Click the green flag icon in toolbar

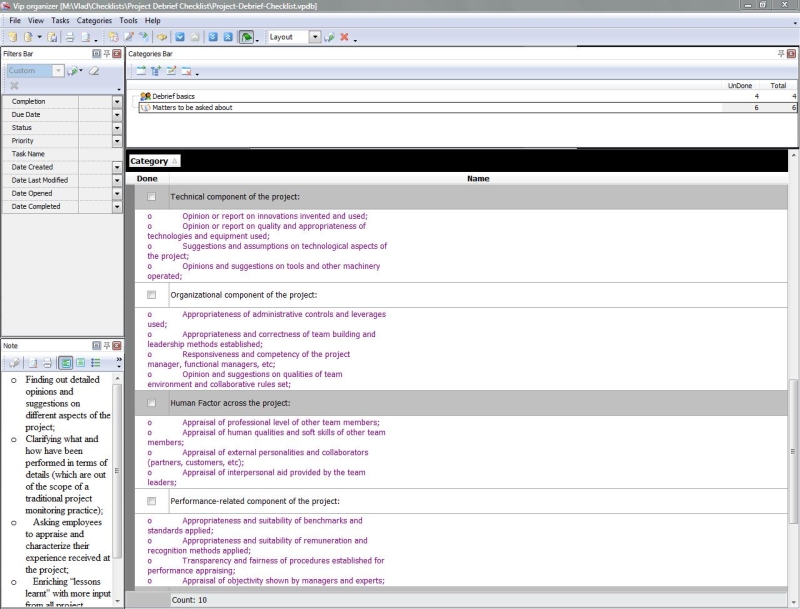pyautogui.click(x=246, y=37)
